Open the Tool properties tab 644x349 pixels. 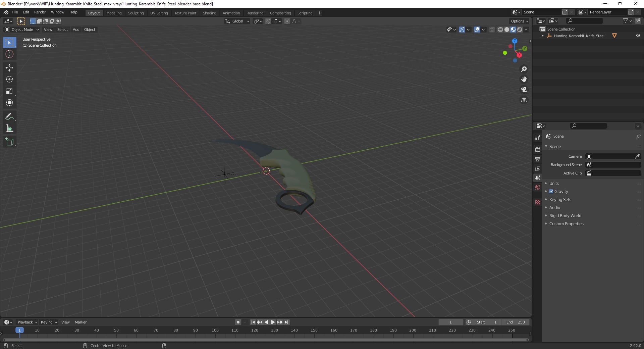coord(538,138)
